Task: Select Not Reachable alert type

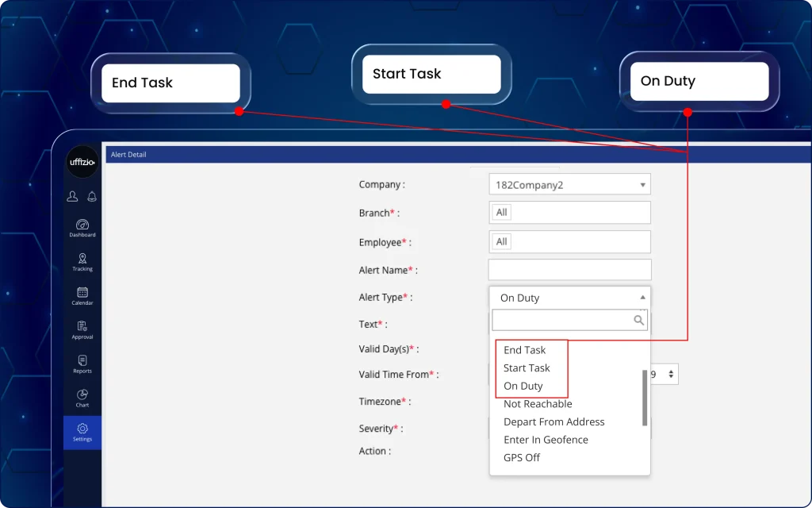Action: pos(538,404)
